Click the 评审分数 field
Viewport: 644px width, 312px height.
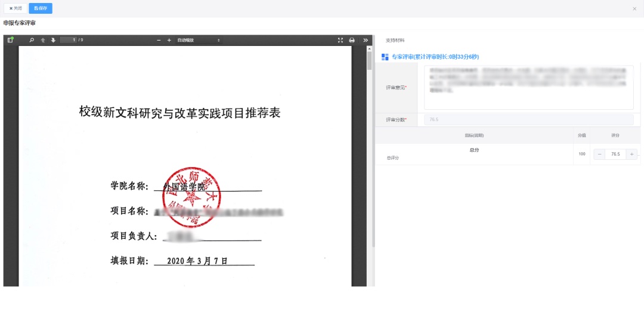click(x=528, y=119)
